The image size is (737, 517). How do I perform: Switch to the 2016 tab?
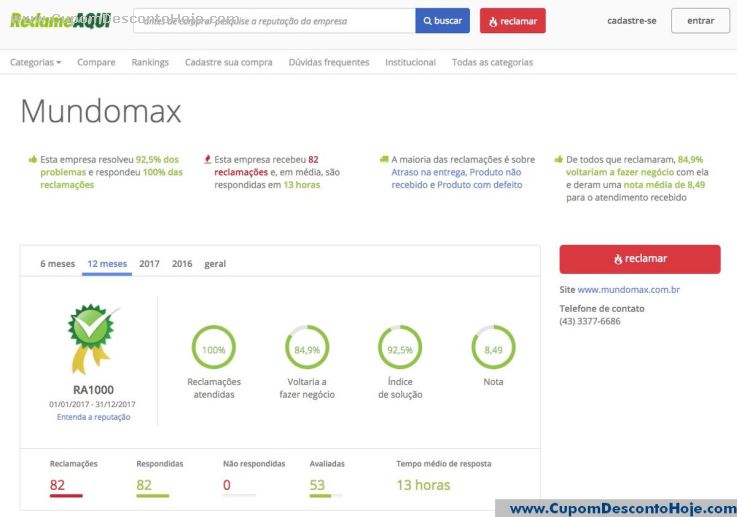tap(182, 264)
